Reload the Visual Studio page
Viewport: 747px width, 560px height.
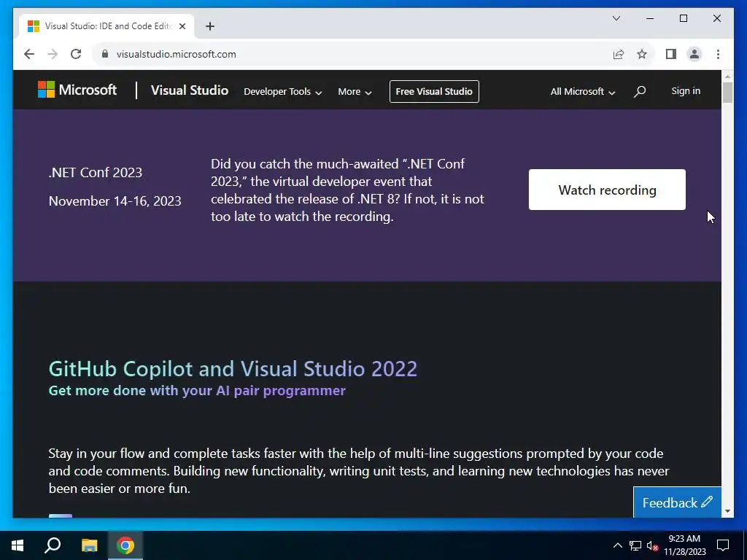pyautogui.click(x=76, y=54)
